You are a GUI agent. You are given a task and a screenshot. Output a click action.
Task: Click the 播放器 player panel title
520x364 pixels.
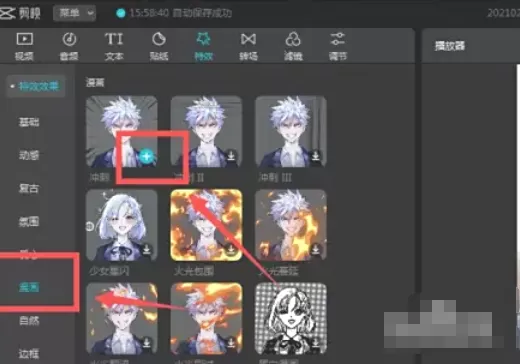pyautogui.click(x=450, y=46)
